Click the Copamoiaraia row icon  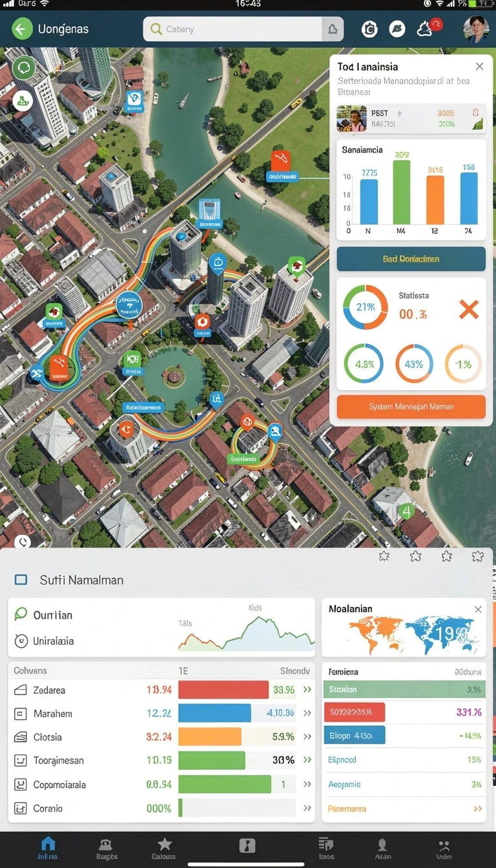[x=21, y=785]
